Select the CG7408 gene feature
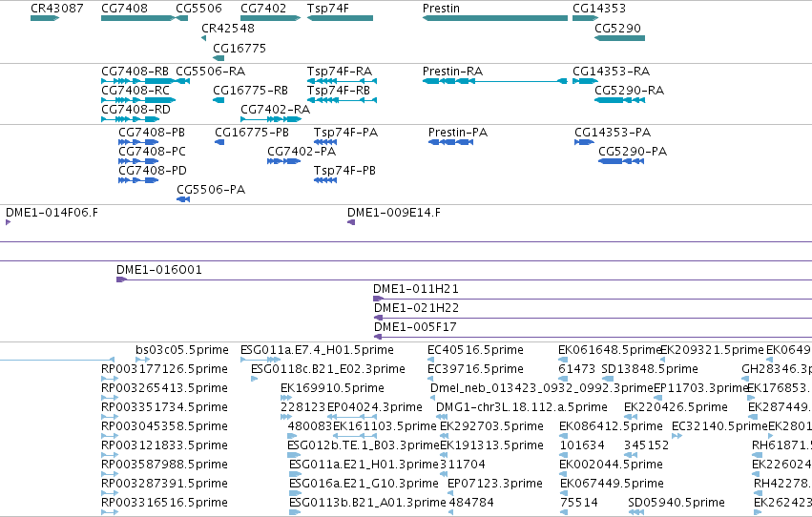This screenshot has height=517, width=812. click(137, 18)
